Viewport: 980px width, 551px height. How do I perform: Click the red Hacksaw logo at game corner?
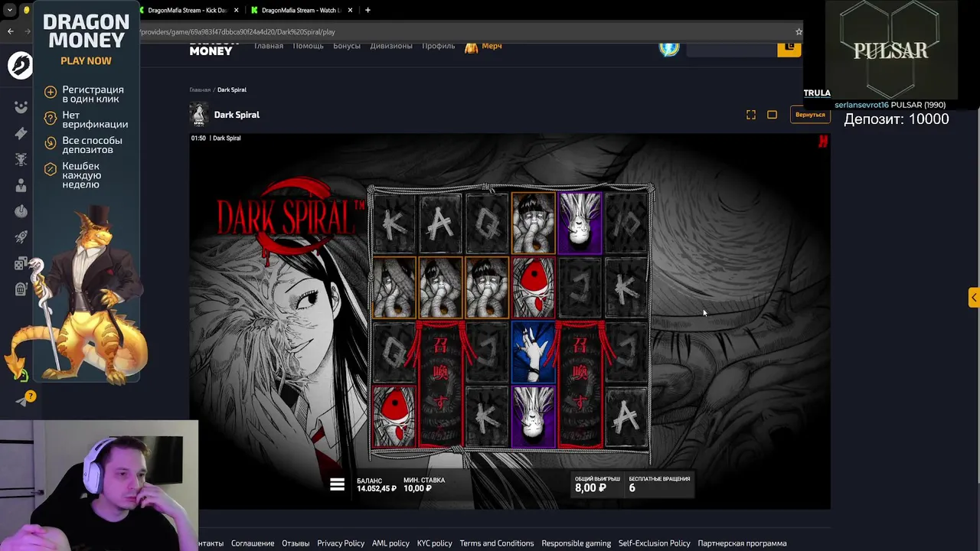(x=822, y=142)
